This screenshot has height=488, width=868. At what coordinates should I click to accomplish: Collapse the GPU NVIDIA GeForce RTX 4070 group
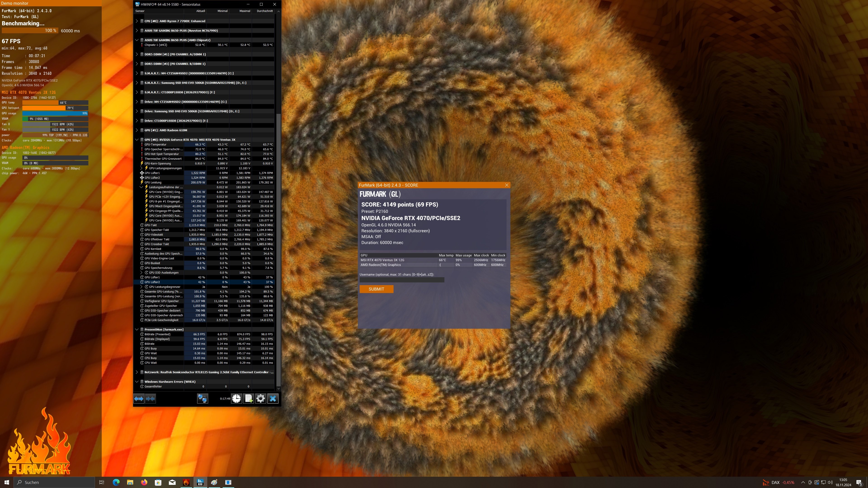point(137,139)
